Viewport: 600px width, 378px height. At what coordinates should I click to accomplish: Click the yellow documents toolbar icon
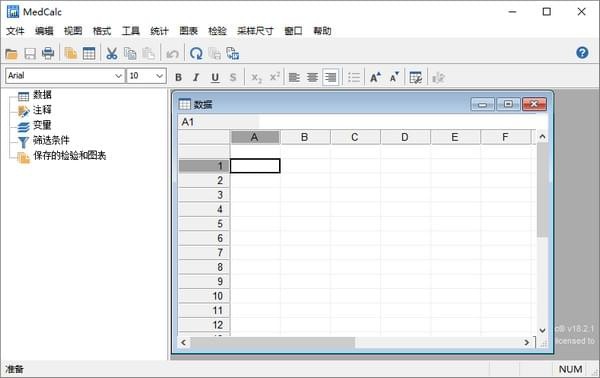point(70,54)
